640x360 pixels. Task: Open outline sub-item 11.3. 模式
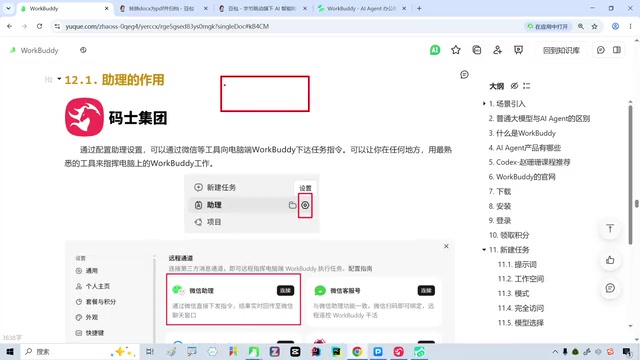pos(513,293)
